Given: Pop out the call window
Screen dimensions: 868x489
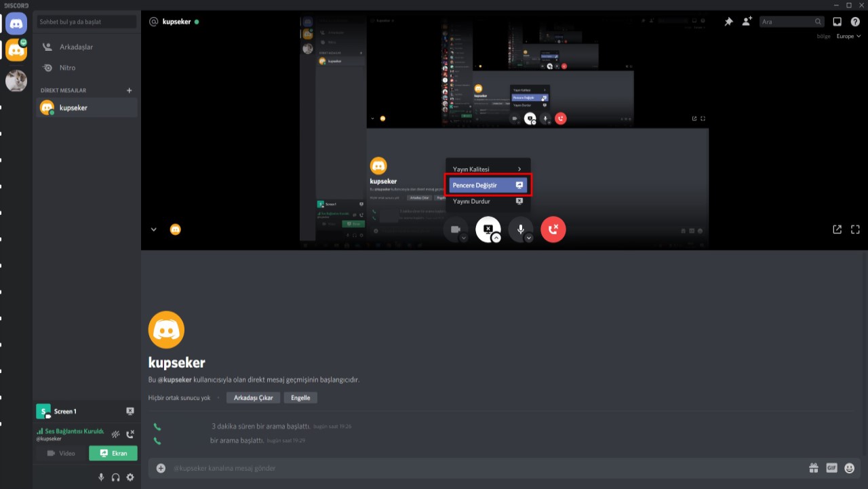Looking at the screenshot, I should pos(837,229).
